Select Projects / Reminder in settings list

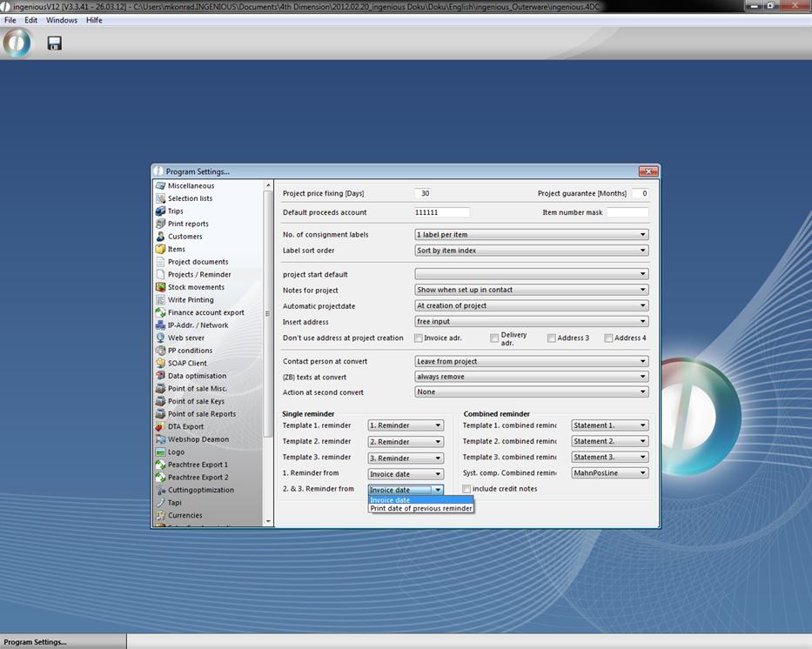coord(199,275)
